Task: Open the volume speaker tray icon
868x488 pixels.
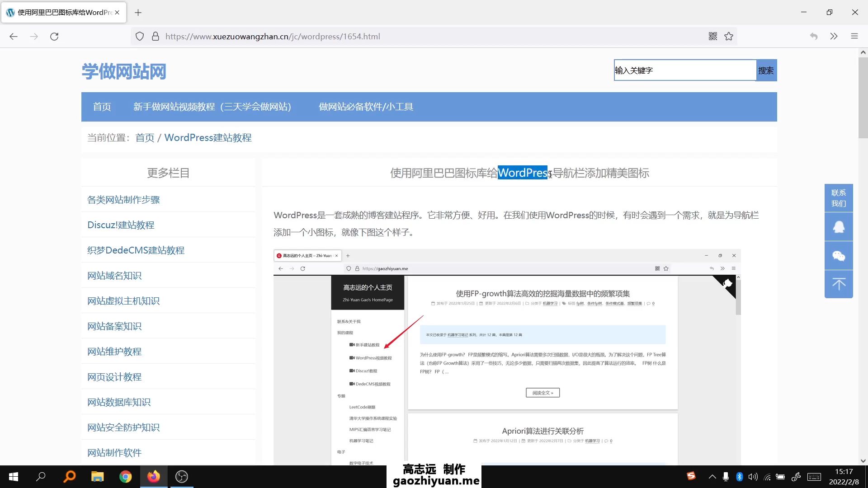Action: pos(753,477)
